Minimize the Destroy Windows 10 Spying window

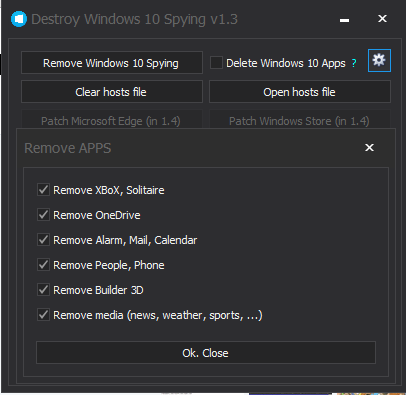click(344, 20)
